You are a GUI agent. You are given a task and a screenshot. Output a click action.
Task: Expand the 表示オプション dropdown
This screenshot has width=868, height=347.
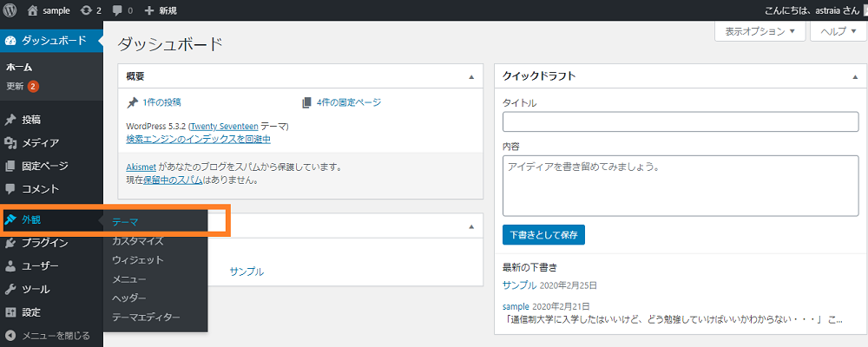tap(759, 31)
